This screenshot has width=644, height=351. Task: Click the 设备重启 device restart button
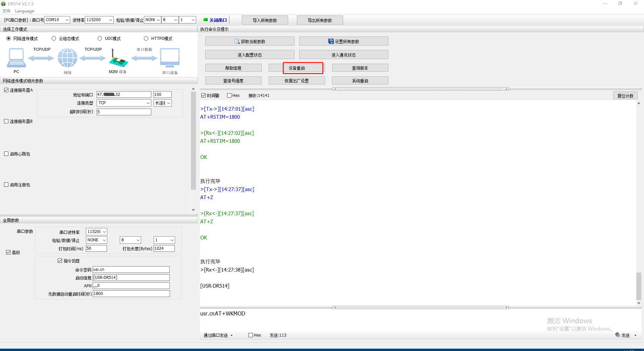pyautogui.click(x=297, y=68)
